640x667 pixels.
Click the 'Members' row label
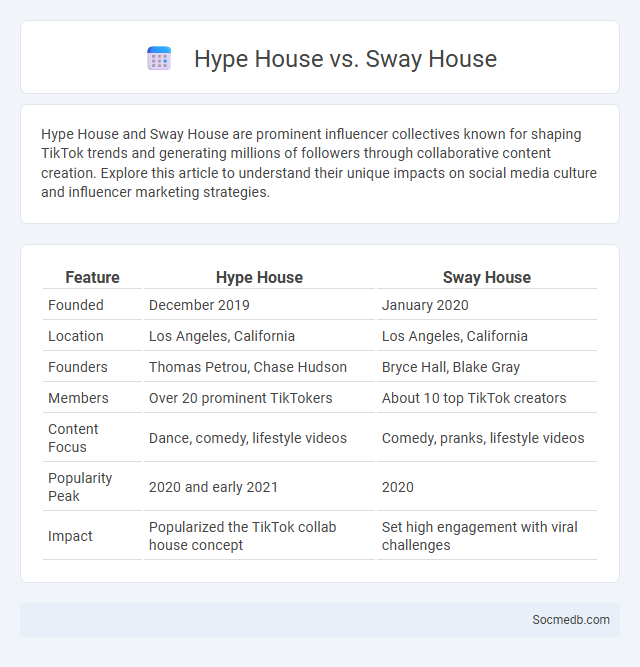78,398
